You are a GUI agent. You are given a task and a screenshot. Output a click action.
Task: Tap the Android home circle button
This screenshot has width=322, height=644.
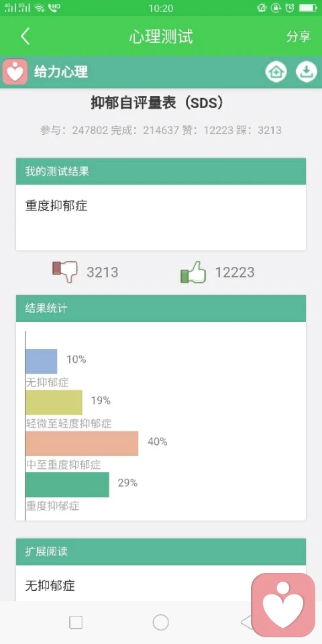point(160,623)
